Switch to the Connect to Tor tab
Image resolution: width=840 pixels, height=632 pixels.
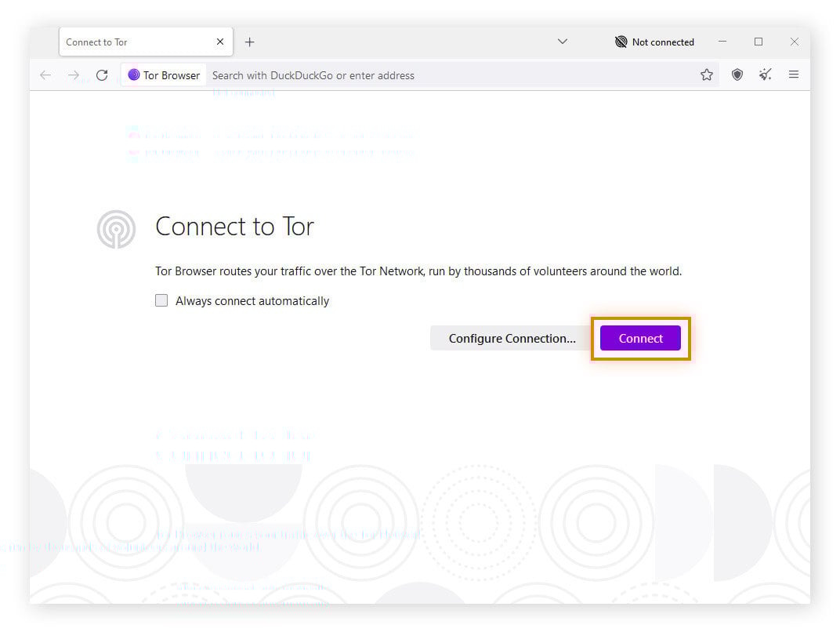click(125, 42)
